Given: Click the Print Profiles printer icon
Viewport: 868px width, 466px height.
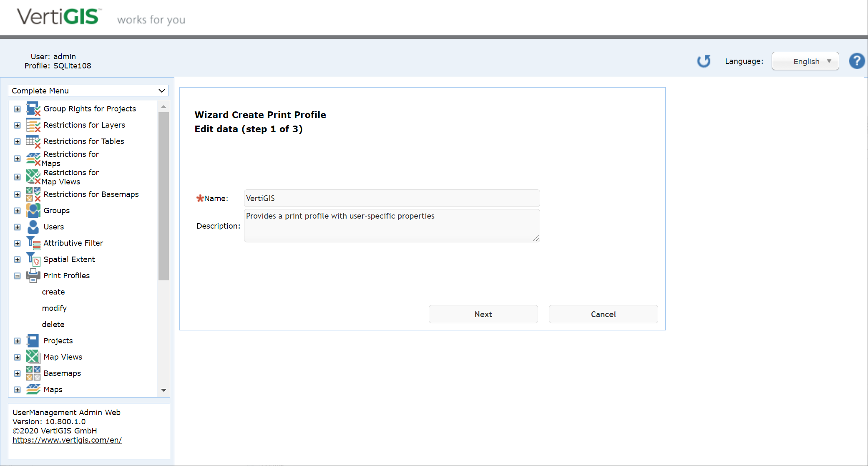Looking at the screenshot, I should tap(33, 275).
